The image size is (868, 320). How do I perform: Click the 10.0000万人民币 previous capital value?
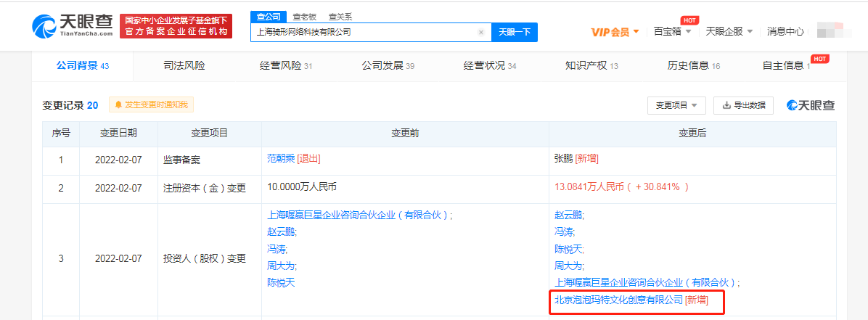tap(302, 187)
